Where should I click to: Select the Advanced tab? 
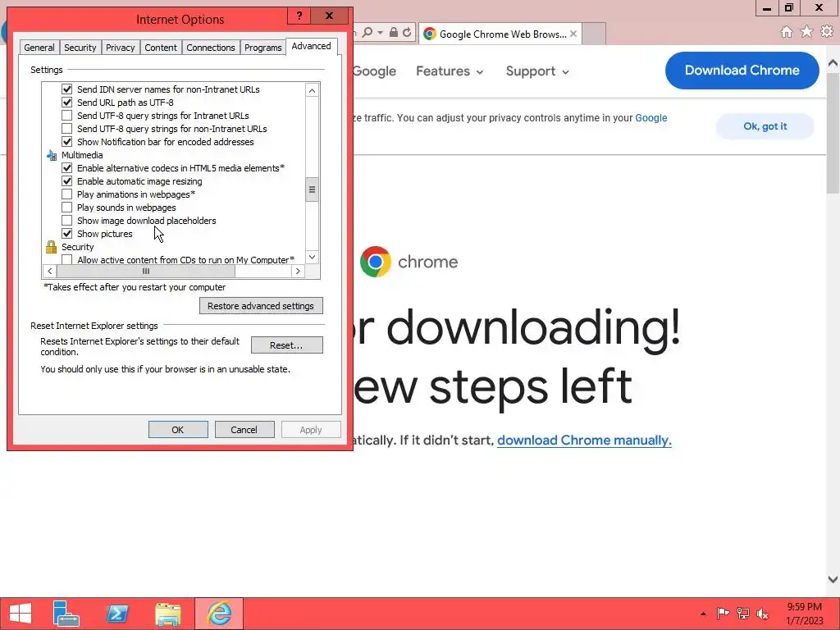click(311, 46)
